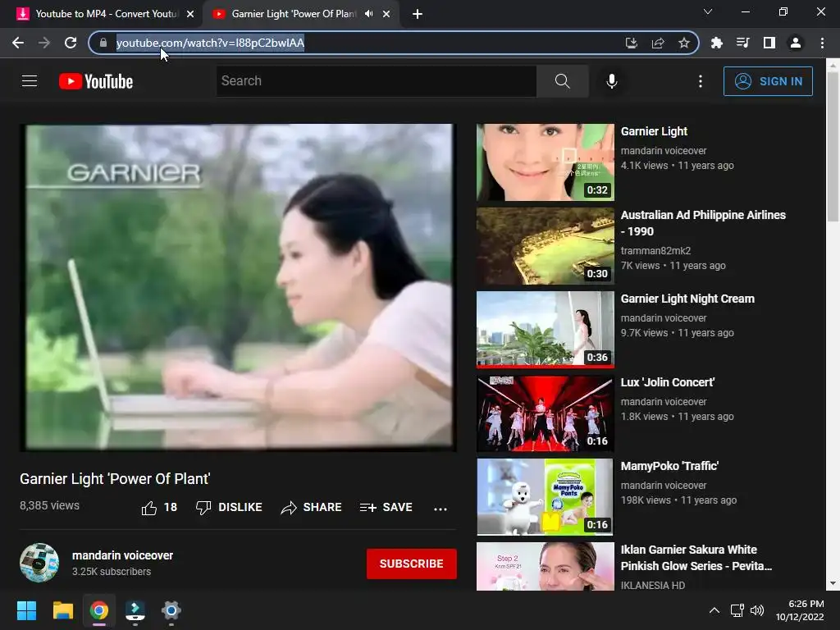The width and height of the screenshot is (840, 630).
Task: Open tramman82mk2 channel text
Action: pyautogui.click(x=655, y=251)
